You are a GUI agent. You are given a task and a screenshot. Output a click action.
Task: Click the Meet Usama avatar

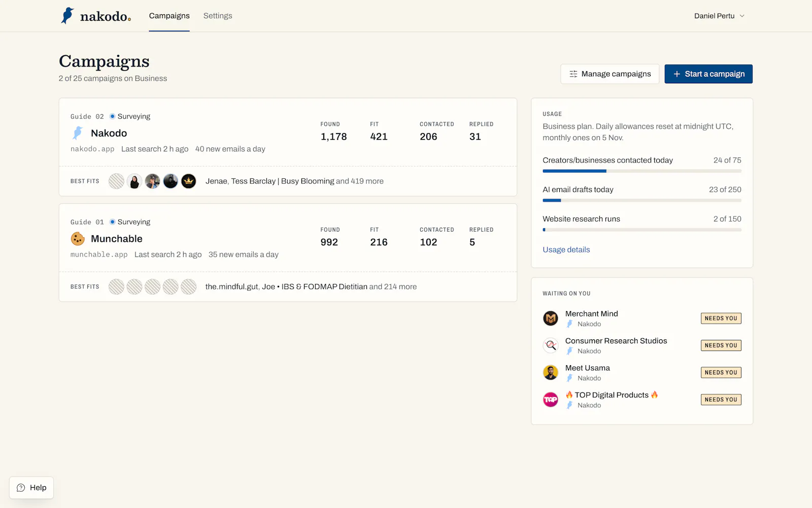click(x=551, y=372)
